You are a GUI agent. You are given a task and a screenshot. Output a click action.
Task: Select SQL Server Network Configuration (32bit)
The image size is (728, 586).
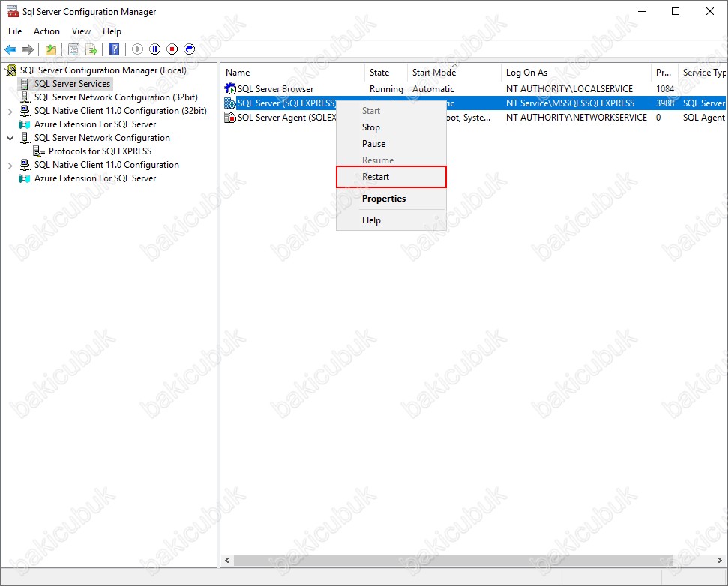tap(116, 97)
